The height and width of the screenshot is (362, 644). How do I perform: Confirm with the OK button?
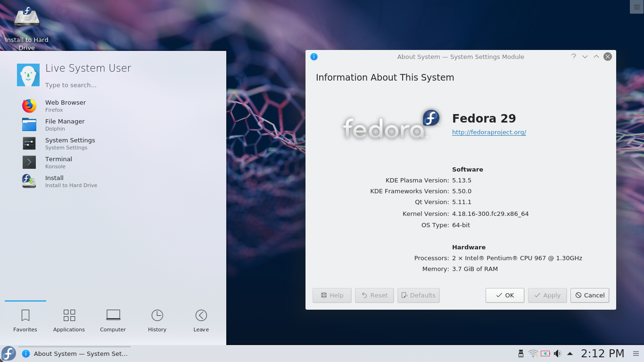[x=504, y=296]
